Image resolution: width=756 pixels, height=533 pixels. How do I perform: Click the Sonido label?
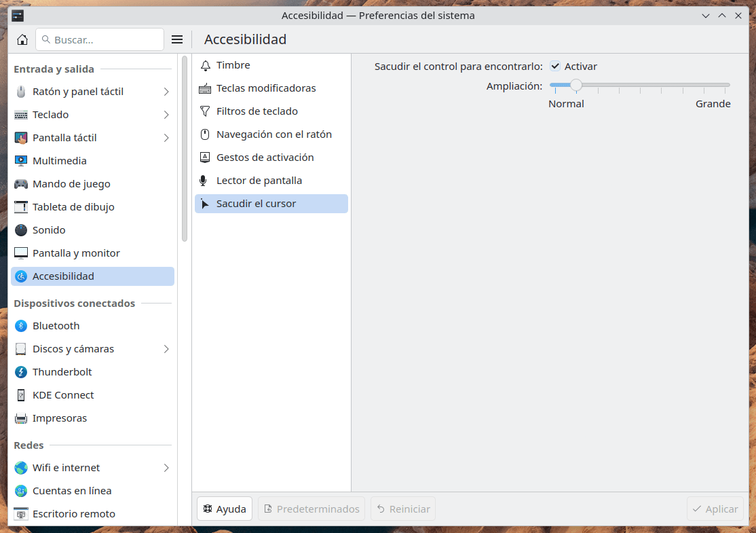tap(49, 230)
